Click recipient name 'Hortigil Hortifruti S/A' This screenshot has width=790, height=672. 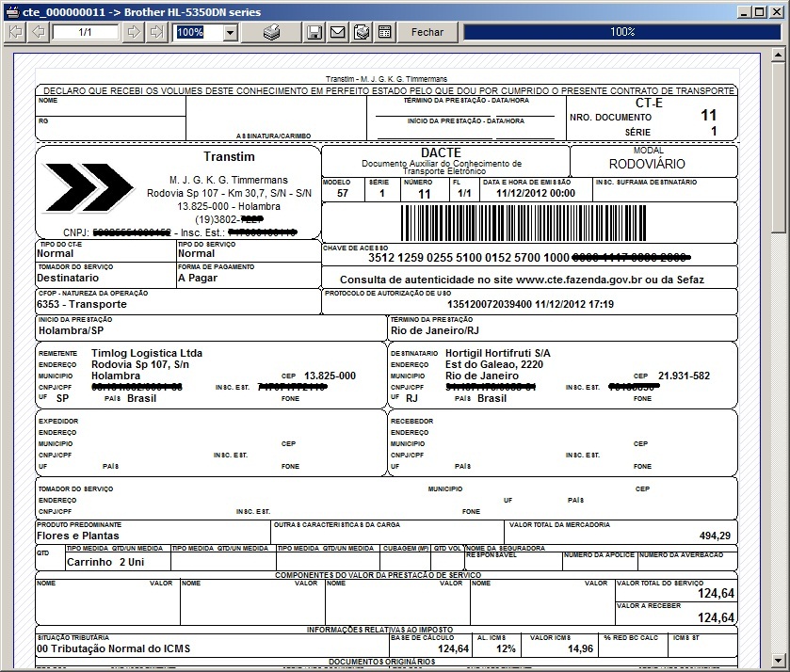pyautogui.click(x=498, y=353)
